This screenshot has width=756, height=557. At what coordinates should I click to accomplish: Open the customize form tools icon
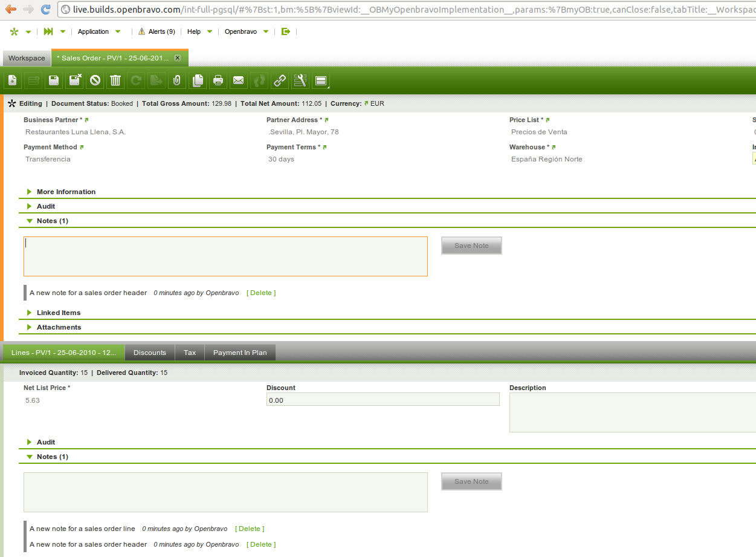coord(300,80)
